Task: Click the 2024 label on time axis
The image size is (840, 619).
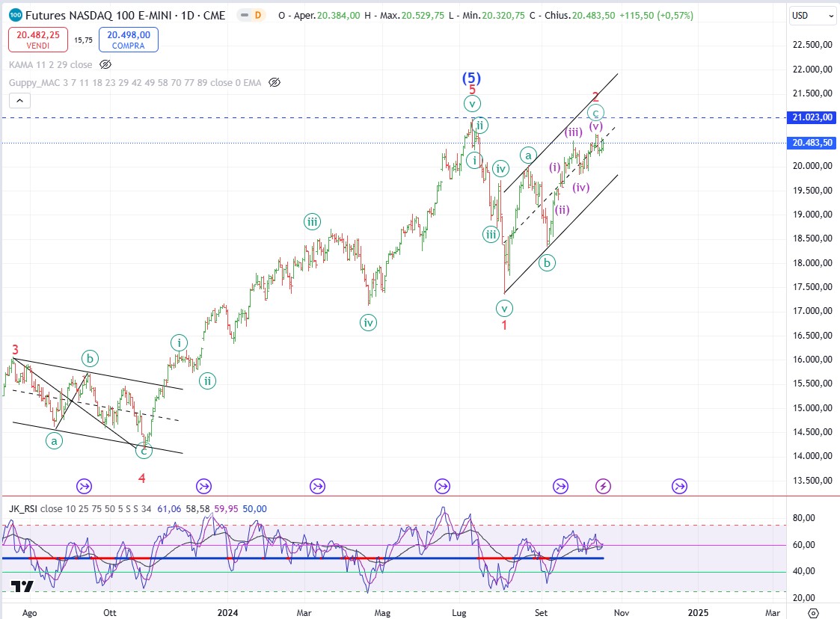Action: [227, 612]
